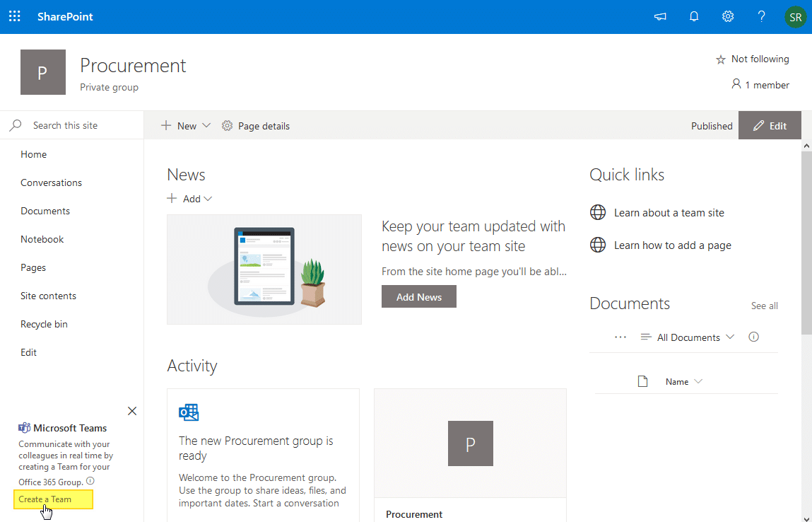Click the Add News button
The width and height of the screenshot is (812, 522).
418,296
